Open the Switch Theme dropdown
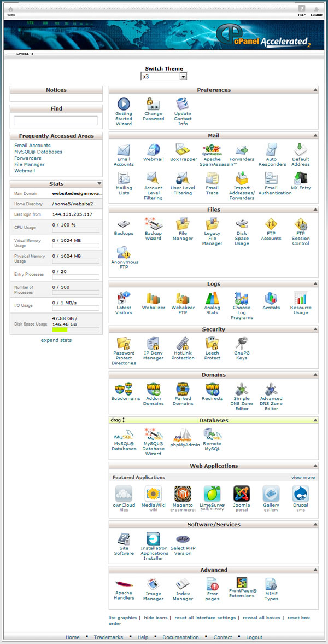The image size is (328, 644). [x=164, y=77]
